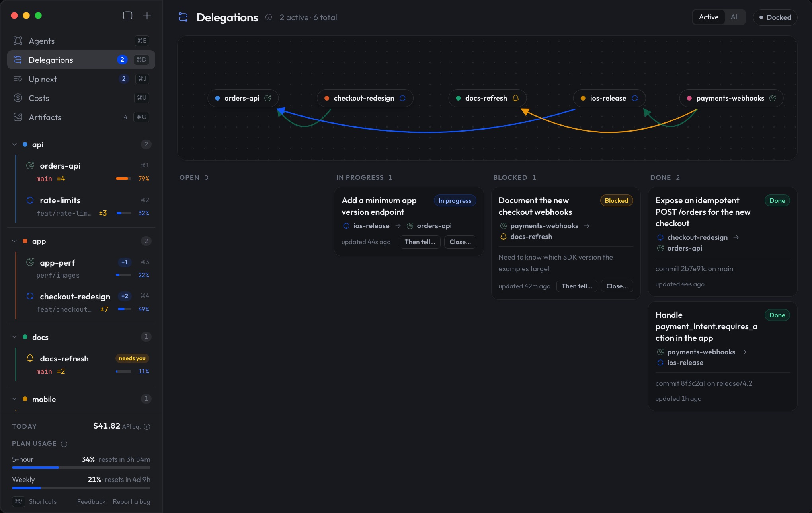Click Then tell... on the Blocked card
The width and height of the screenshot is (812, 513).
(577, 286)
